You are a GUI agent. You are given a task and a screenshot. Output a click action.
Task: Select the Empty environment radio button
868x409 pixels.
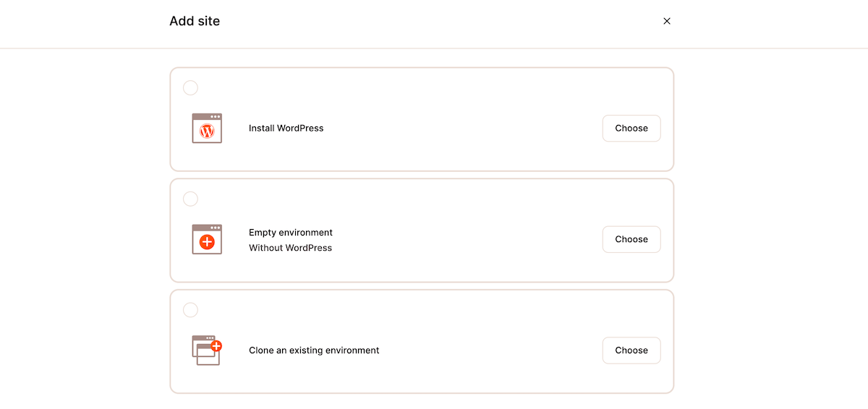pos(190,199)
